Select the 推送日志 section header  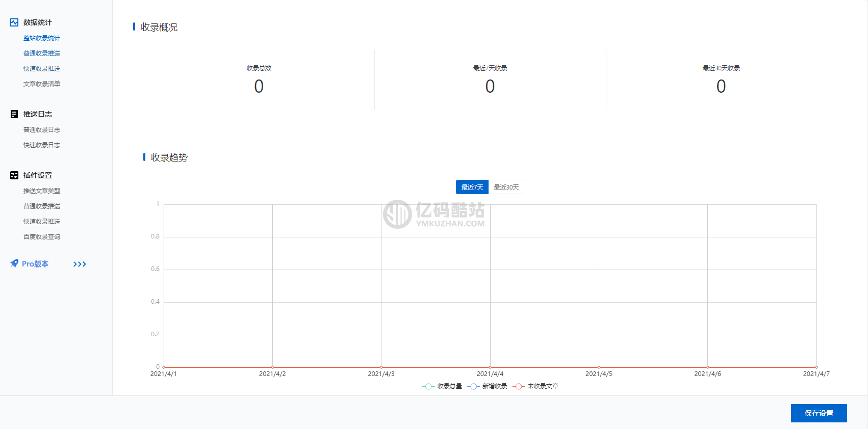coord(37,114)
